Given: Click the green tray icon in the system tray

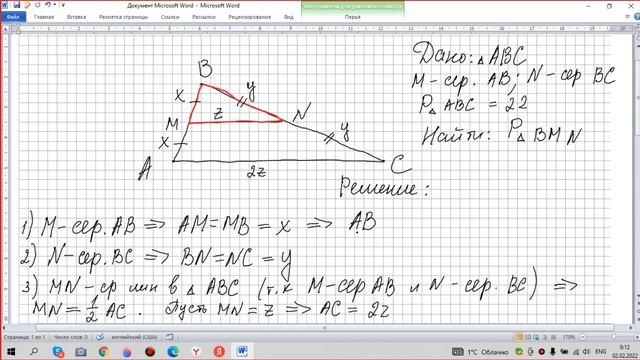Looking at the screenshot, I should click(519, 352).
